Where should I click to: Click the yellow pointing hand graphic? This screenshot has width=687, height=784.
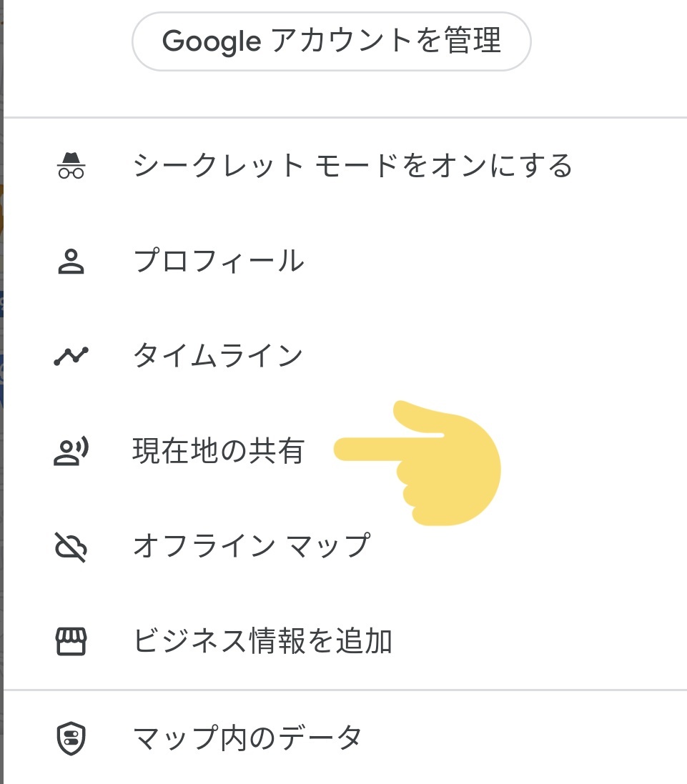click(420, 463)
